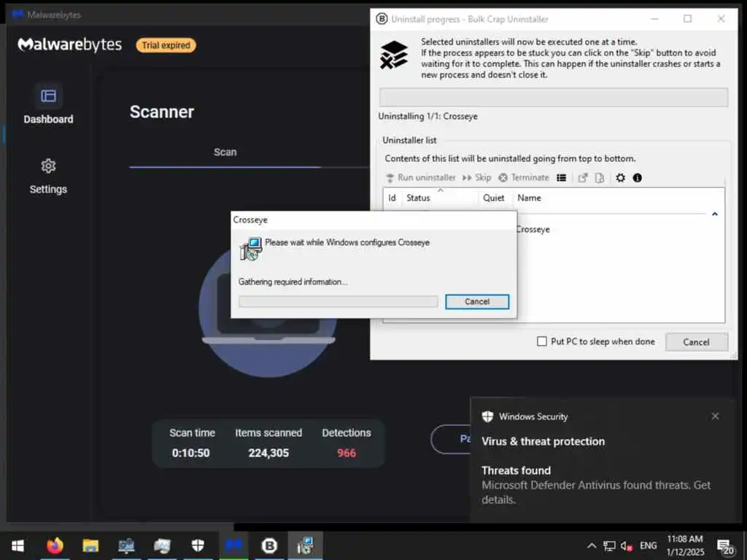Terminate the running uninstaller
Viewport: 747px width, 560px height.
point(524,178)
